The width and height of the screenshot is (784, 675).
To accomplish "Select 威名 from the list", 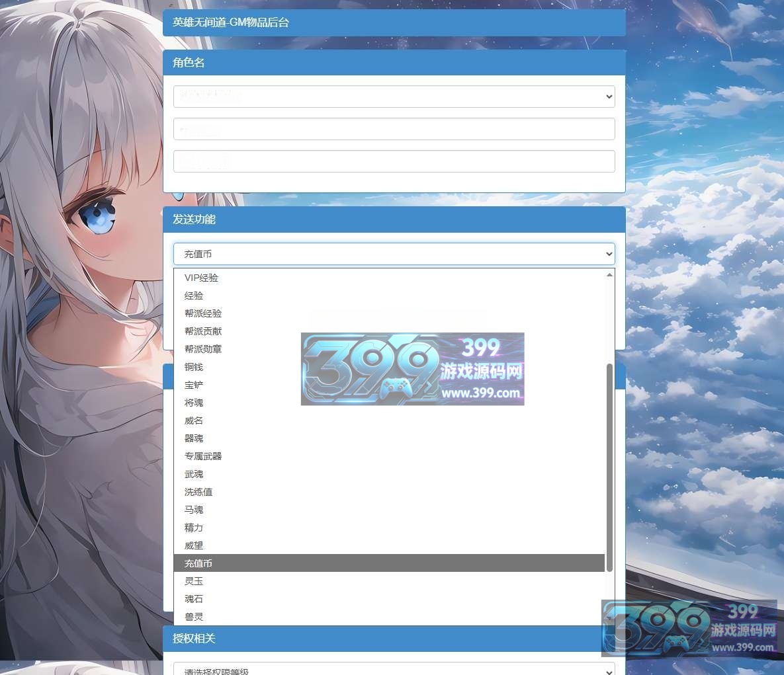I will [389, 420].
